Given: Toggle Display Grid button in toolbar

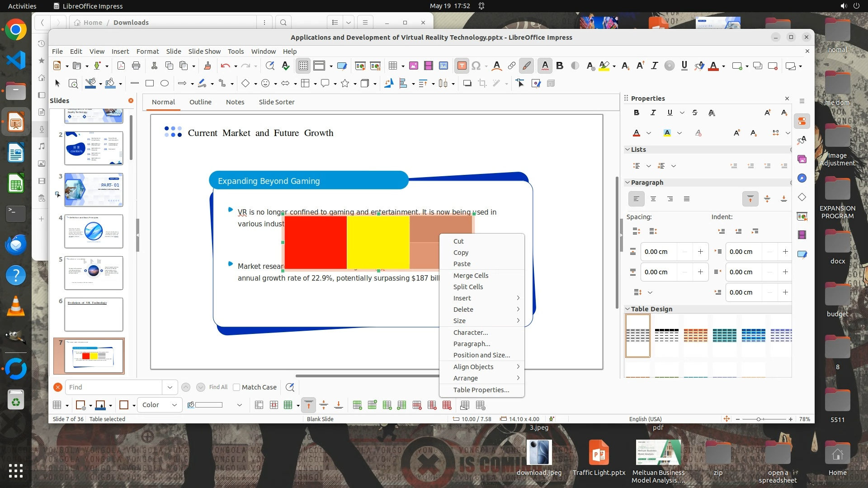Looking at the screenshot, I should pos(303,66).
